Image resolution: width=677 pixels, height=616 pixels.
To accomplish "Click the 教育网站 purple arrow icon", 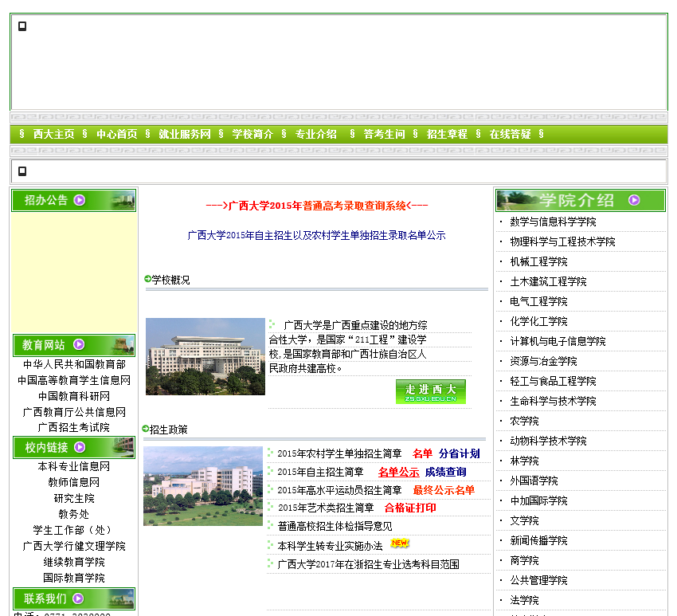I will tap(79, 344).
